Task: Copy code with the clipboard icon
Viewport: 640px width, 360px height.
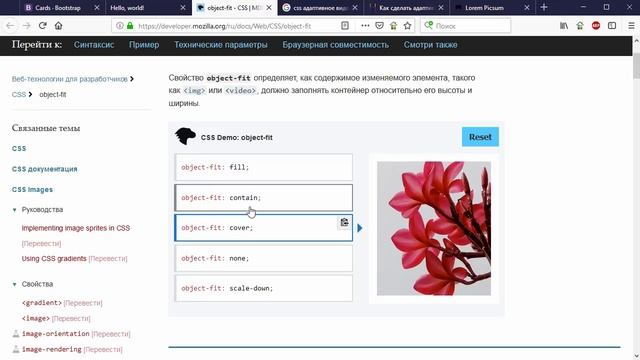Action: tap(344, 222)
